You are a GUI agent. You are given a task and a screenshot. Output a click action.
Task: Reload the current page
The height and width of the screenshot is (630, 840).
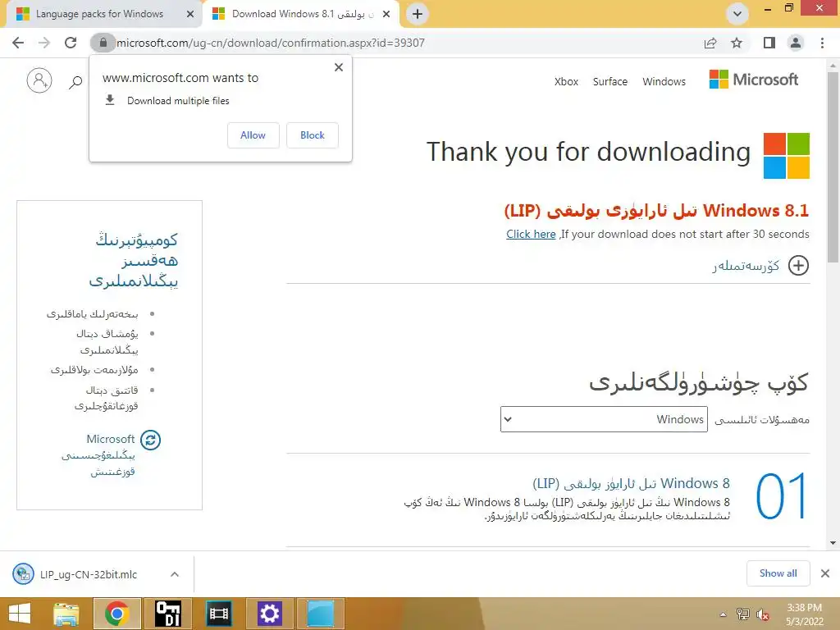coord(71,43)
